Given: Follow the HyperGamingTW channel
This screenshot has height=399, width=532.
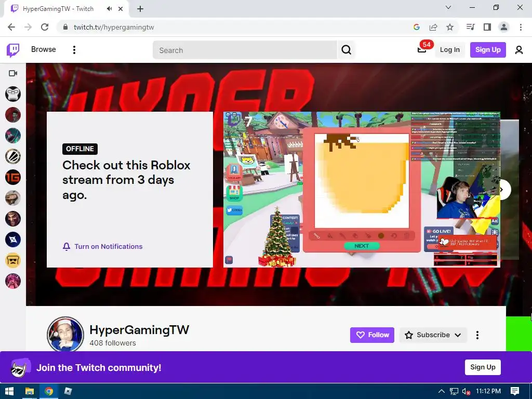Looking at the screenshot, I should pos(372,335).
